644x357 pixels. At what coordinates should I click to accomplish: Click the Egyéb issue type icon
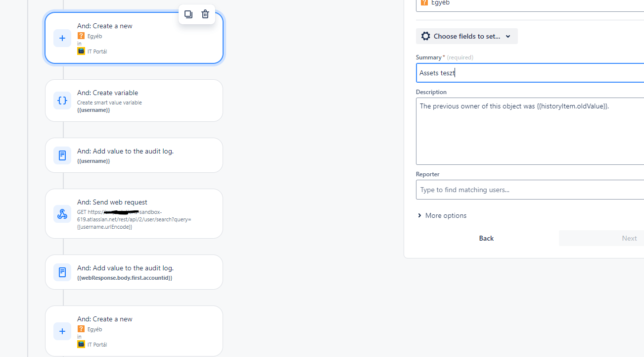pyautogui.click(x=81, y=36)
